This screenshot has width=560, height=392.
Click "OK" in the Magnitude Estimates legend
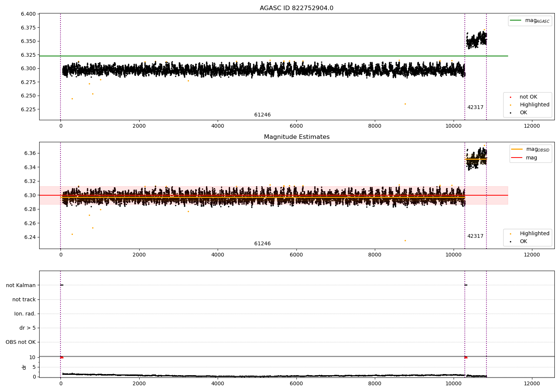coord(523,242)
